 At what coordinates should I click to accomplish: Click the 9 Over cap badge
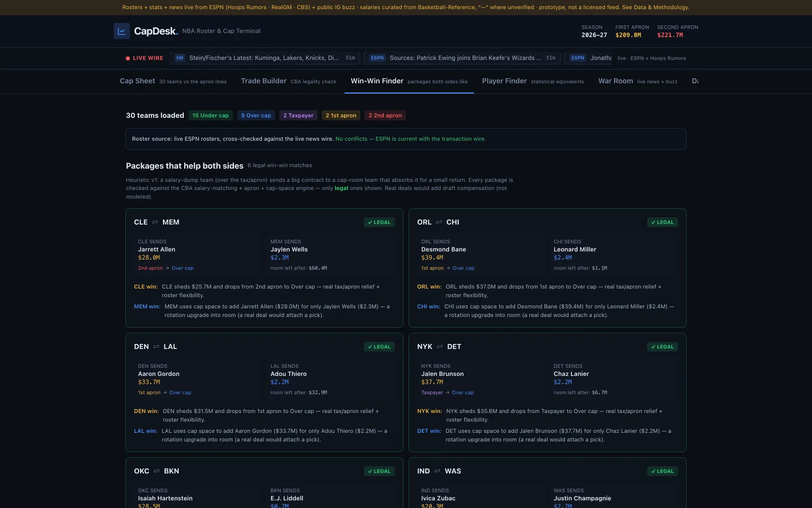256,115
